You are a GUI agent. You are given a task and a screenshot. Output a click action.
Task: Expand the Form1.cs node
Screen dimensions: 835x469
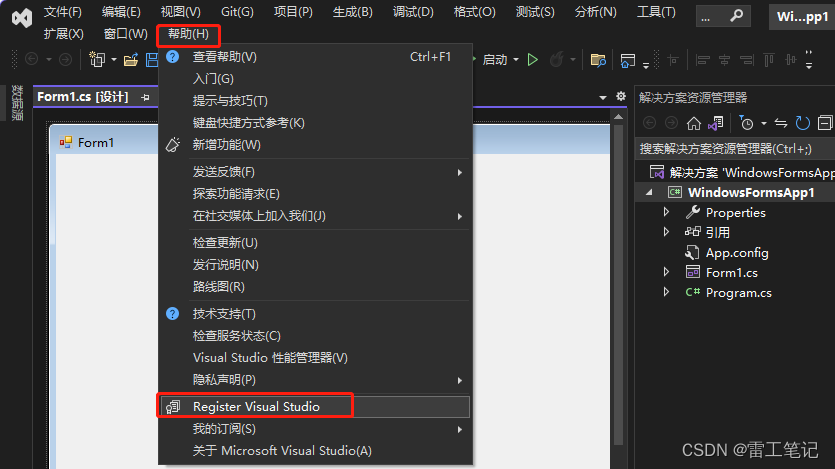coord(666,272)
